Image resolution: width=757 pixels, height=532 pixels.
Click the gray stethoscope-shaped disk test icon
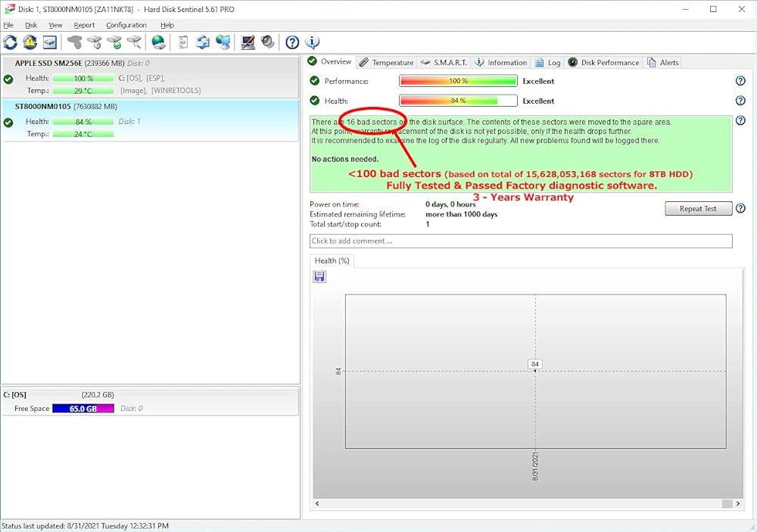pos(74,42)
